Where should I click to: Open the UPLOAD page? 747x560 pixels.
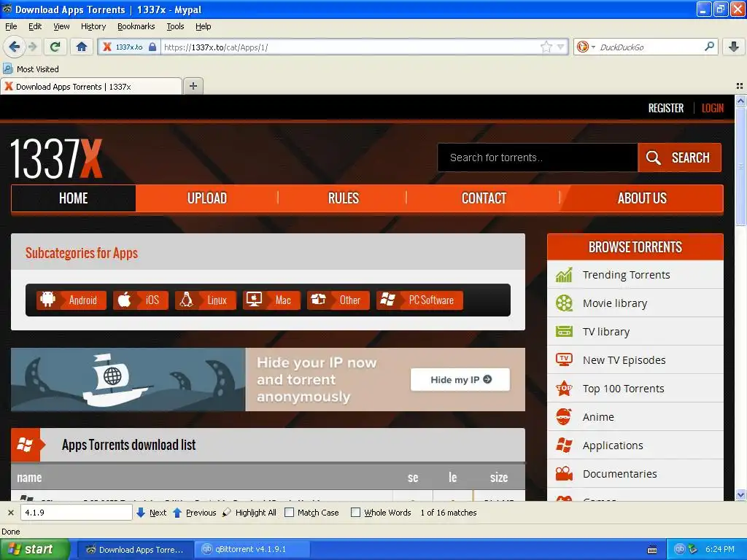(206, 198)
